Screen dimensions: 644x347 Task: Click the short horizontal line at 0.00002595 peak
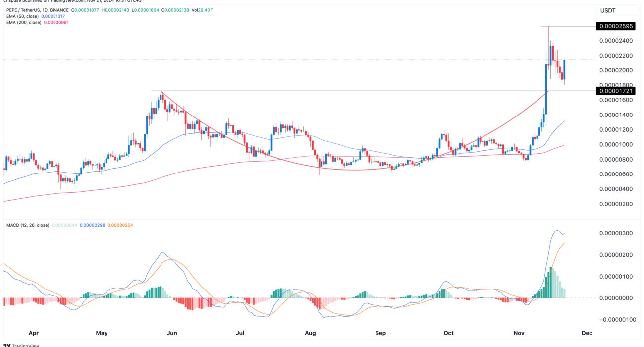(568, 26)
